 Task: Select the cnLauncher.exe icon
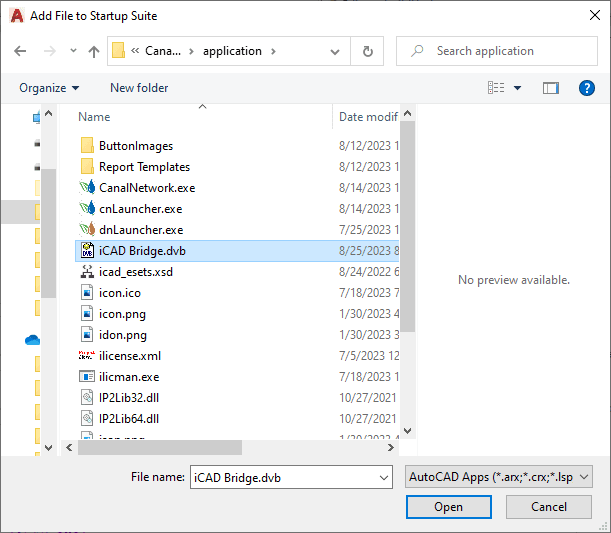pyautogui.click(x=87, y=209)
